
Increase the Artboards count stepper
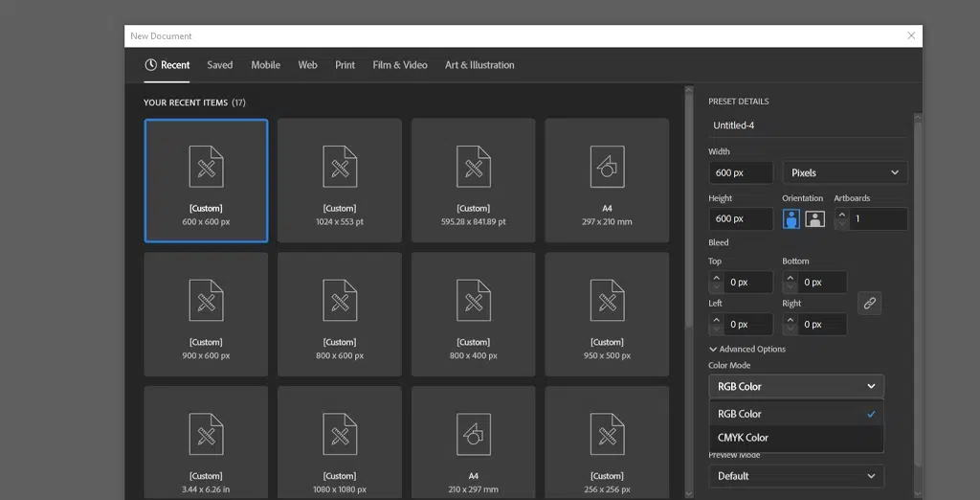[x=842, y=214]
